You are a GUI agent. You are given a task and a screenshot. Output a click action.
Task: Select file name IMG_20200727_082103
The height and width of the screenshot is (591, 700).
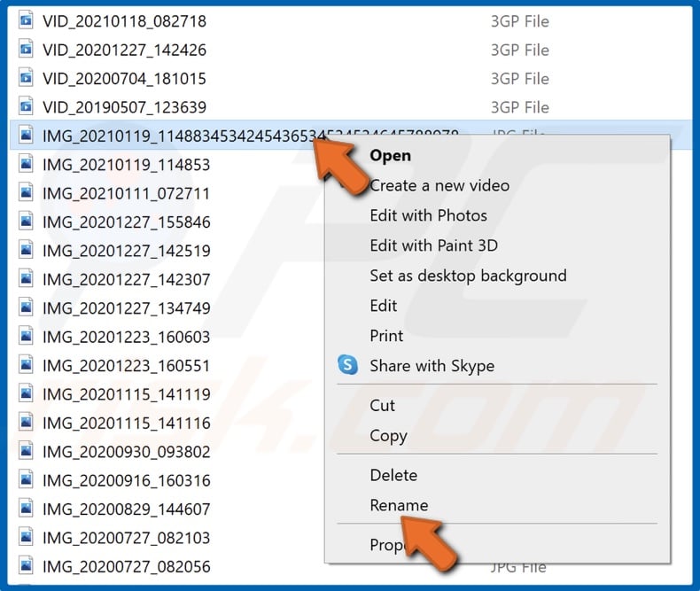[127, 539]
